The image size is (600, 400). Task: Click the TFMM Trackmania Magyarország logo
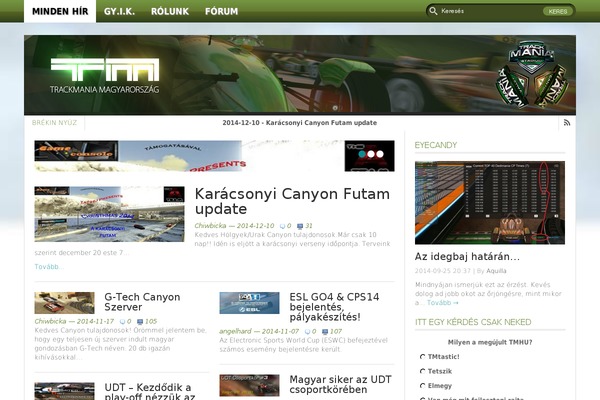point(104,76)
